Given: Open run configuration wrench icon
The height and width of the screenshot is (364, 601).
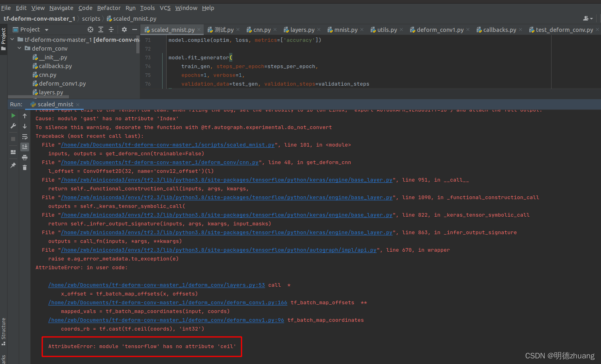Looking at the screenshot, I should pos(13,126).
